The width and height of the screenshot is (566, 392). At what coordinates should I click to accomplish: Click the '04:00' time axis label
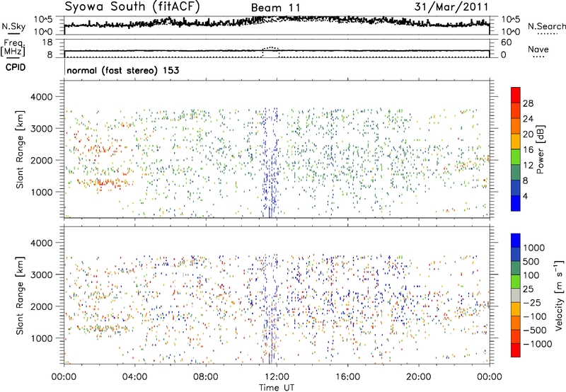pyautogui.click(x=134, y=377)
